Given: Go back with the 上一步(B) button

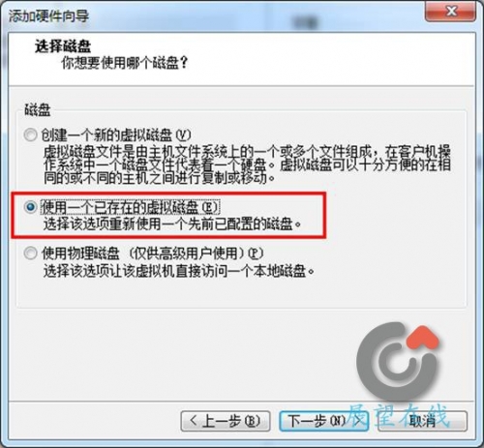Looking at the screenshot, I should 226,421.
